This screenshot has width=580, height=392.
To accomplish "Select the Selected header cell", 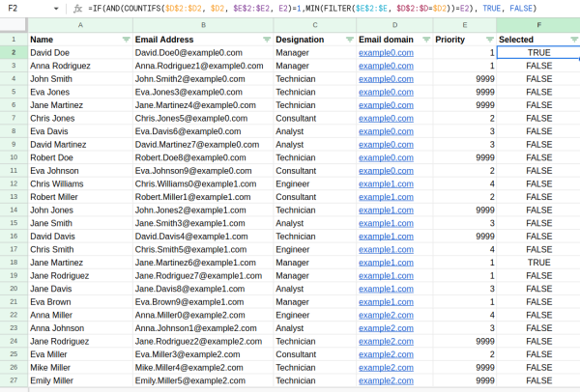I will 538,40.
